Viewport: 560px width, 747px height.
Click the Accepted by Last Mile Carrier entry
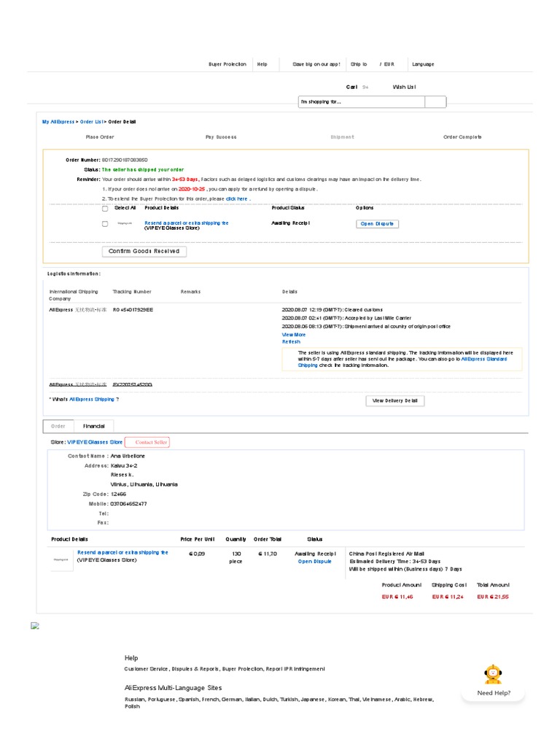pos(346,318)
